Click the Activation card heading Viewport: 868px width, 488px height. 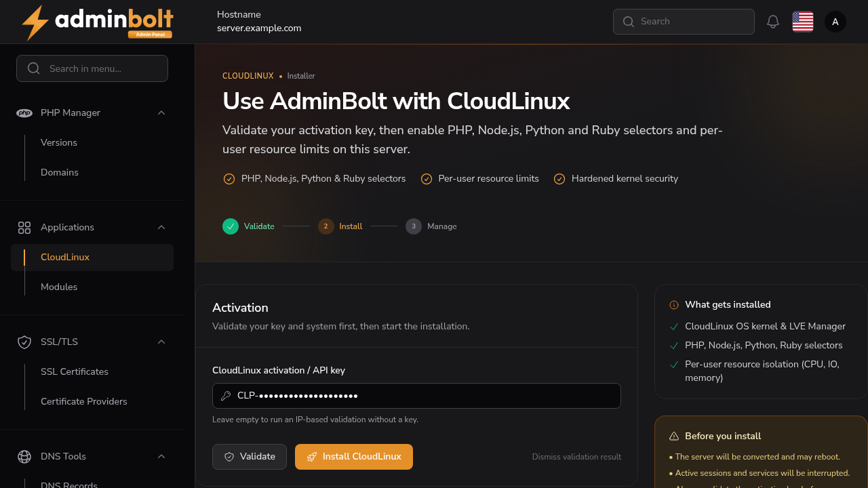click(x=240, y=308)
